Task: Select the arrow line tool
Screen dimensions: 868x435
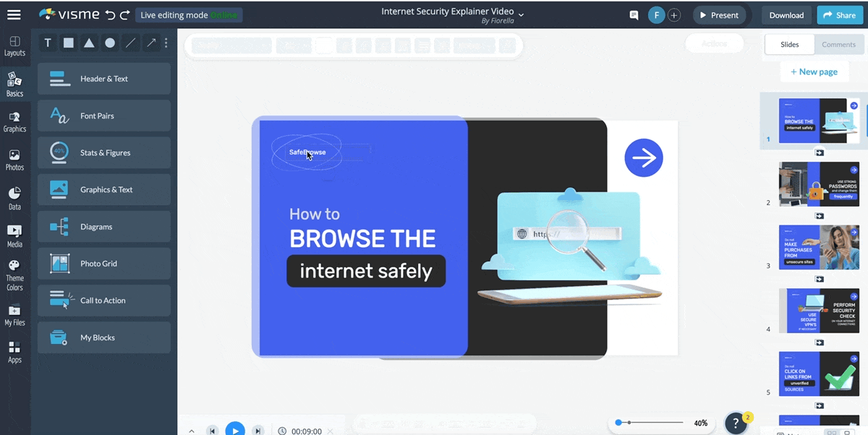Action: click(x=151, y=43)
